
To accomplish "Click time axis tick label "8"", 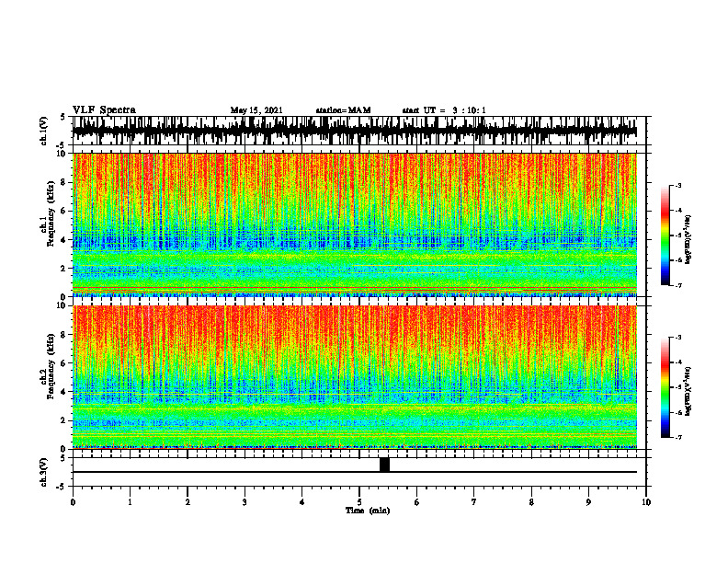I will (x=531, y=502).
